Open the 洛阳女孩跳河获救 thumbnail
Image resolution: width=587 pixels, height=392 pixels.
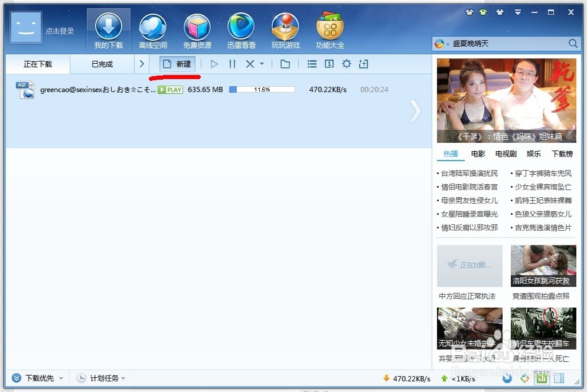[543, 266]
